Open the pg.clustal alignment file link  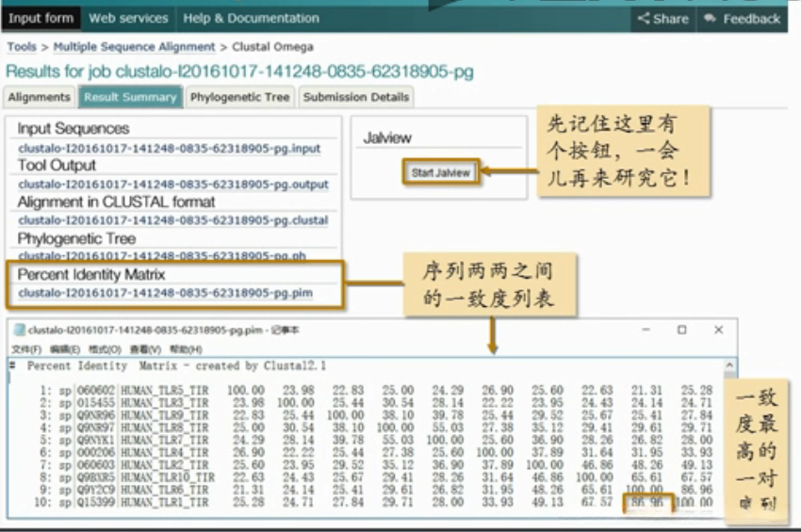click(x=173, y=220)
